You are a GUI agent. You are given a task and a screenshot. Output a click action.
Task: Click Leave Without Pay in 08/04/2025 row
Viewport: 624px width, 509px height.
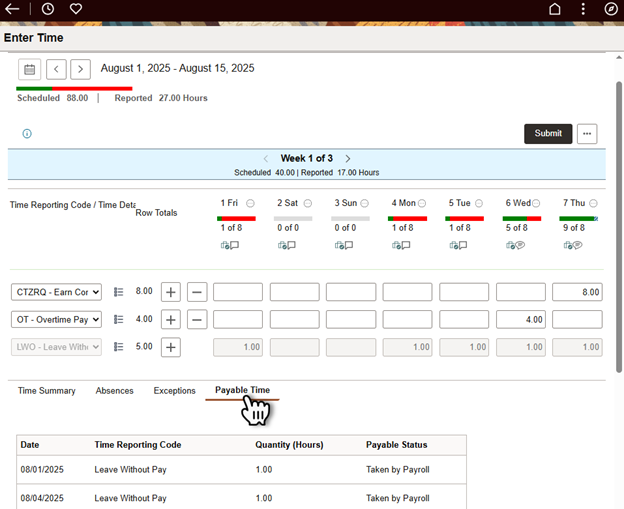(x=131, y=498)
